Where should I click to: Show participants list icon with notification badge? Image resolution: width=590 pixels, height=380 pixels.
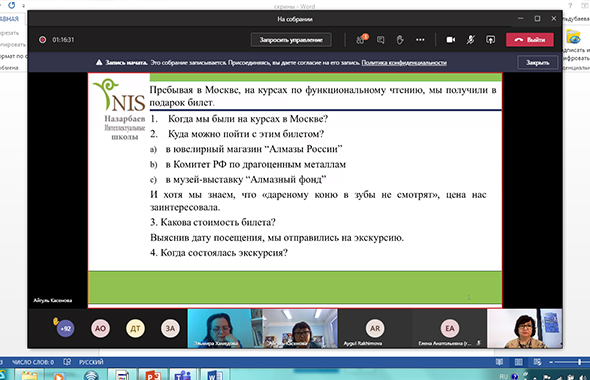coord(361,40)
